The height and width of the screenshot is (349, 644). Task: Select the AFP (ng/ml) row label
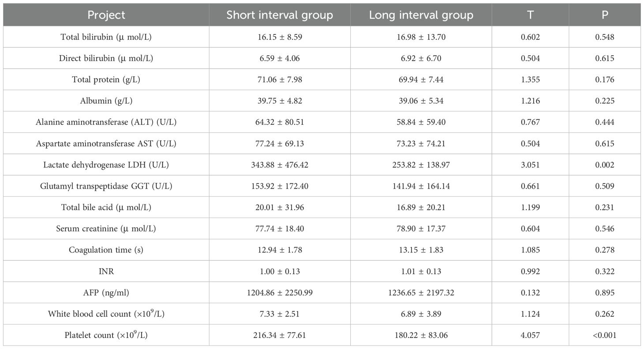(x=106, y=293)
